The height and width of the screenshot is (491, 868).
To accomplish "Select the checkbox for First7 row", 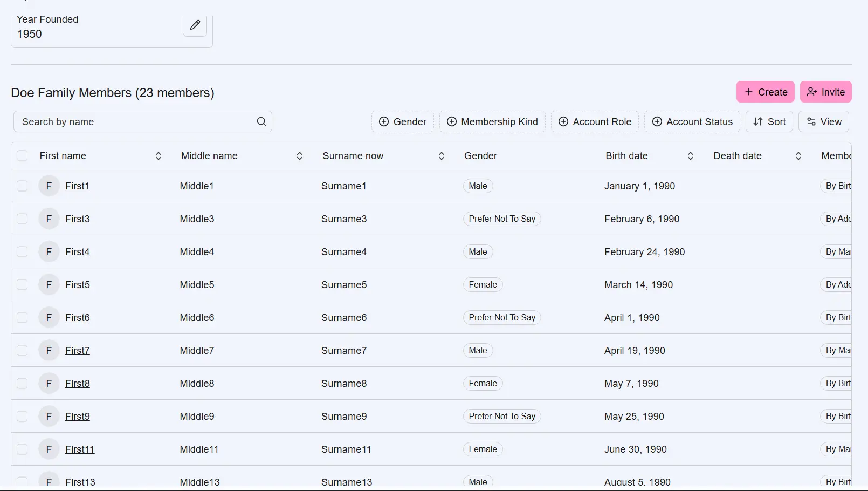I will (22, 351).
